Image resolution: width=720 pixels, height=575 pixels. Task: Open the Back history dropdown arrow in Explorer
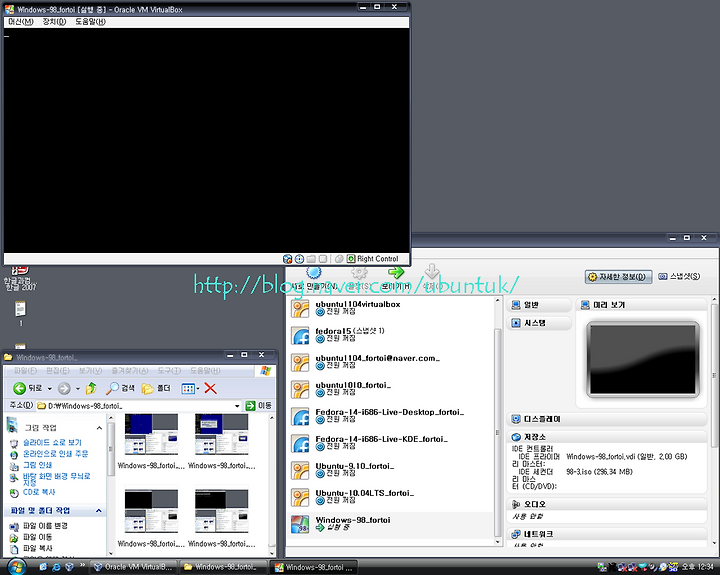[50, 389]
